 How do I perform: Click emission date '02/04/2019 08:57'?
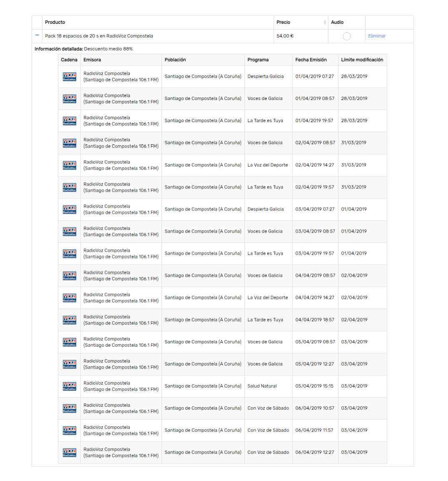tap(315, 143)
